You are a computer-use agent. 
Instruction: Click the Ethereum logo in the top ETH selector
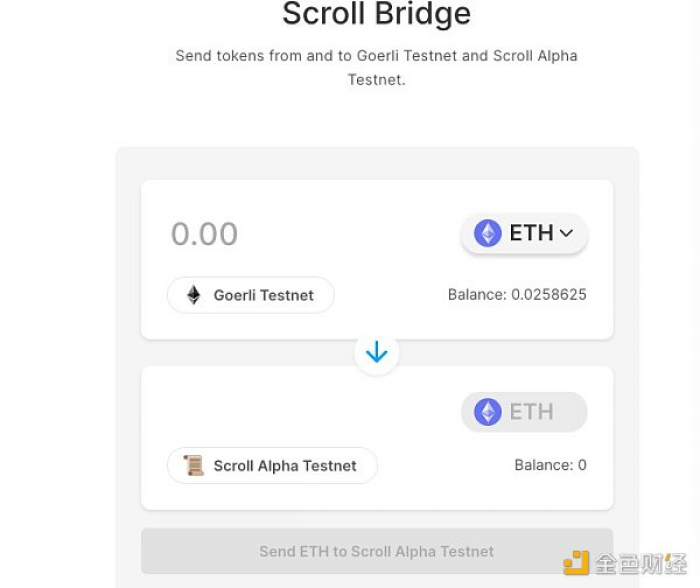point(488,233)
